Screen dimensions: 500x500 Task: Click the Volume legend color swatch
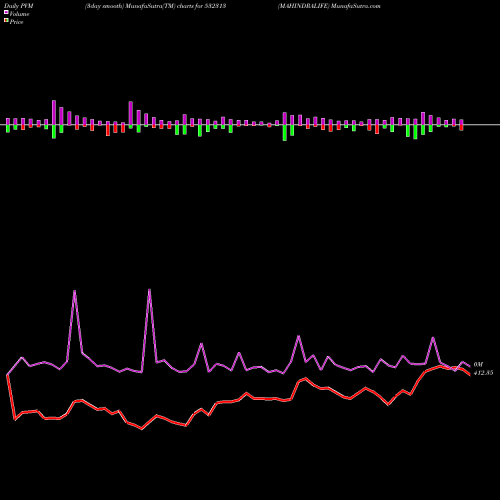click(x=6, y=12)
